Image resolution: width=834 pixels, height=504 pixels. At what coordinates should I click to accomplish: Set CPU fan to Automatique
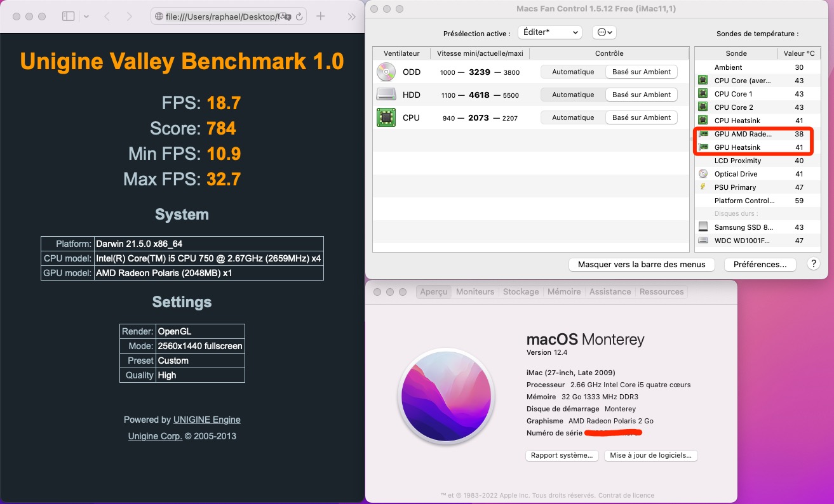[573, 117]
